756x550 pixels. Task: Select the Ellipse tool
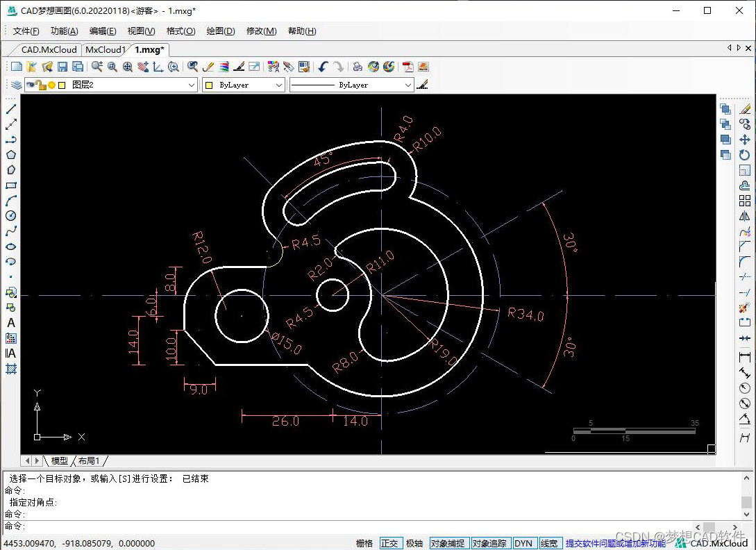[11, 247]
